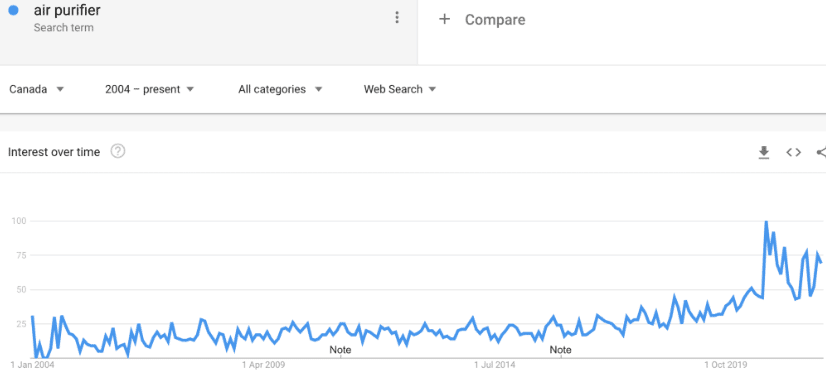The width and height of the screenshot is (835, 384).
Task: Click the Compare button
Action: click(481, 20)
